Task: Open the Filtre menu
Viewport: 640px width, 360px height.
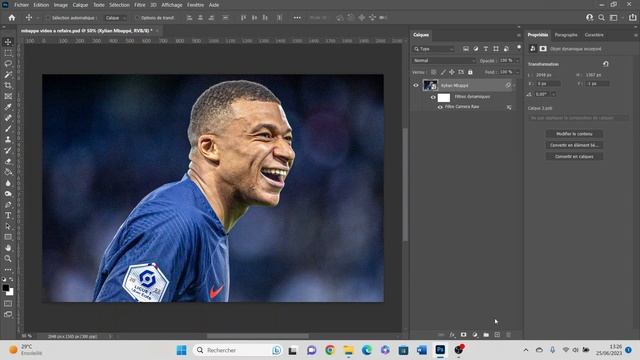Action: tap(140, 5)
